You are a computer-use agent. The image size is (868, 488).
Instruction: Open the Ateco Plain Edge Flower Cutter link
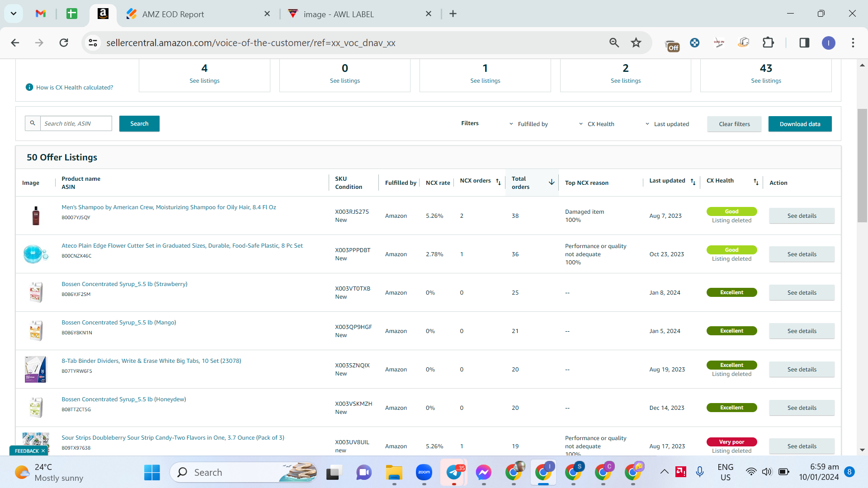182,245
